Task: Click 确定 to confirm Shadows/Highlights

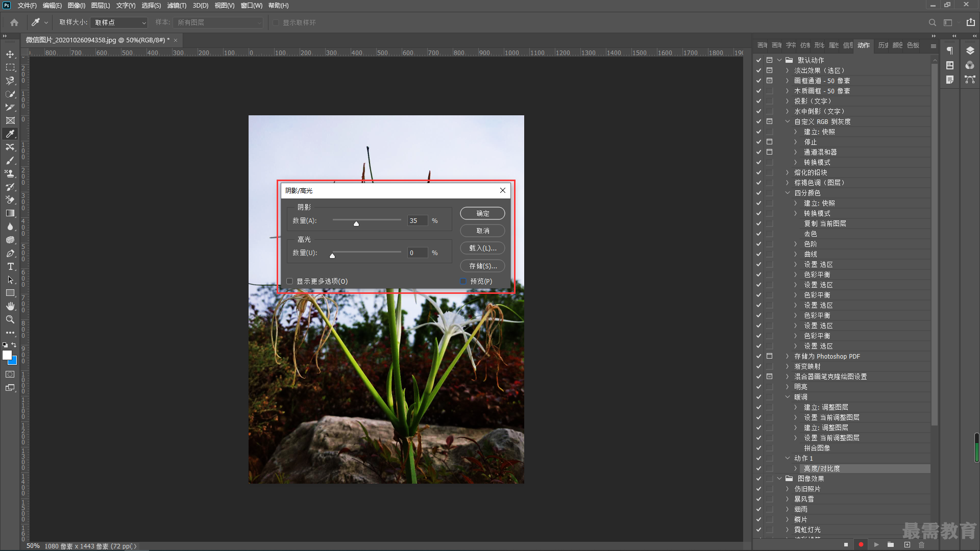Action: pos(482,213)
